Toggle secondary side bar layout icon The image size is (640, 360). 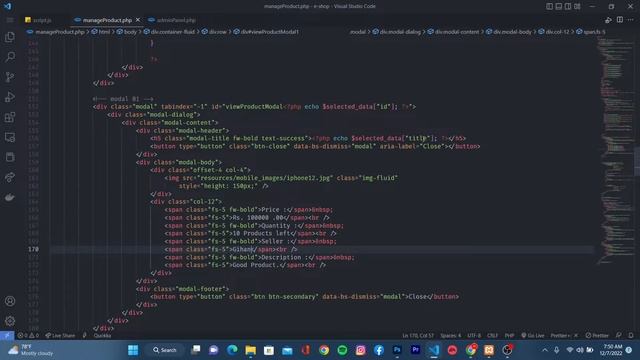(x=568, y=6)
